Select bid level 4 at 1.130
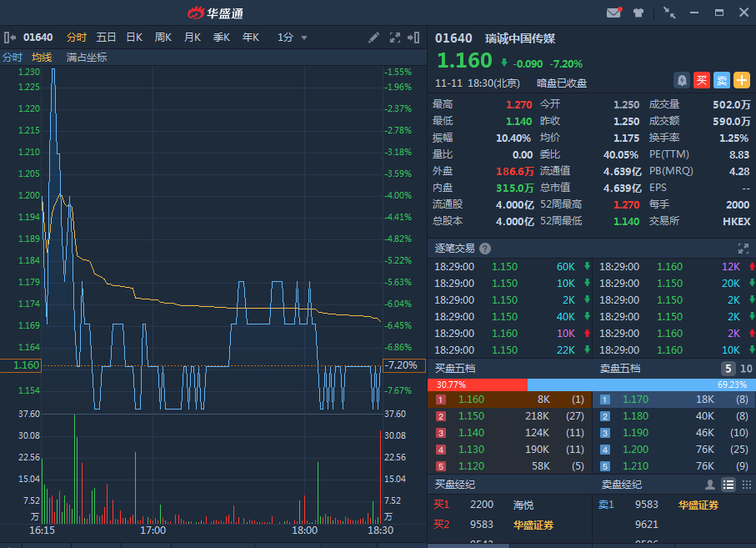Screen dimensions: 756x548 [509, 450]
